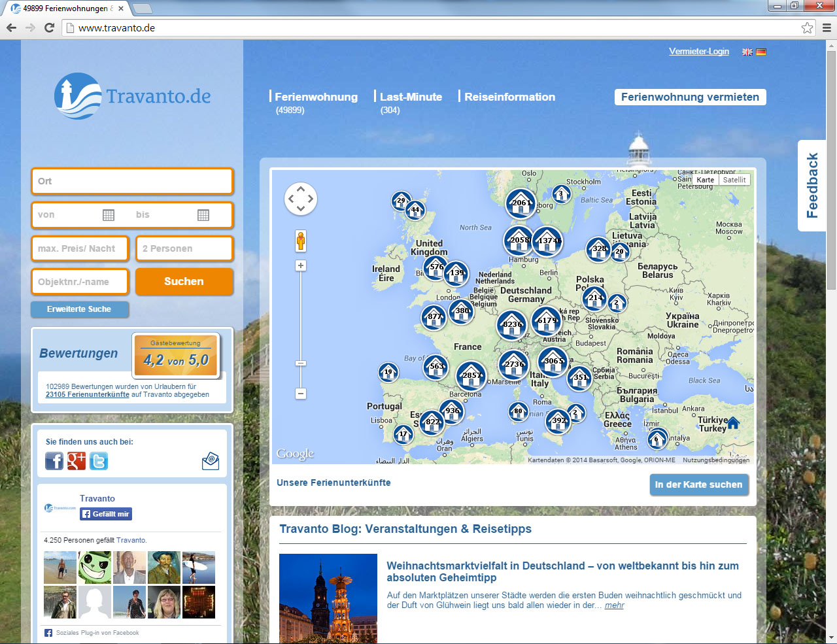Click the Objektnr./-name field
The height and width of the screenshot is (644, 837).
(x=80, y=282)
